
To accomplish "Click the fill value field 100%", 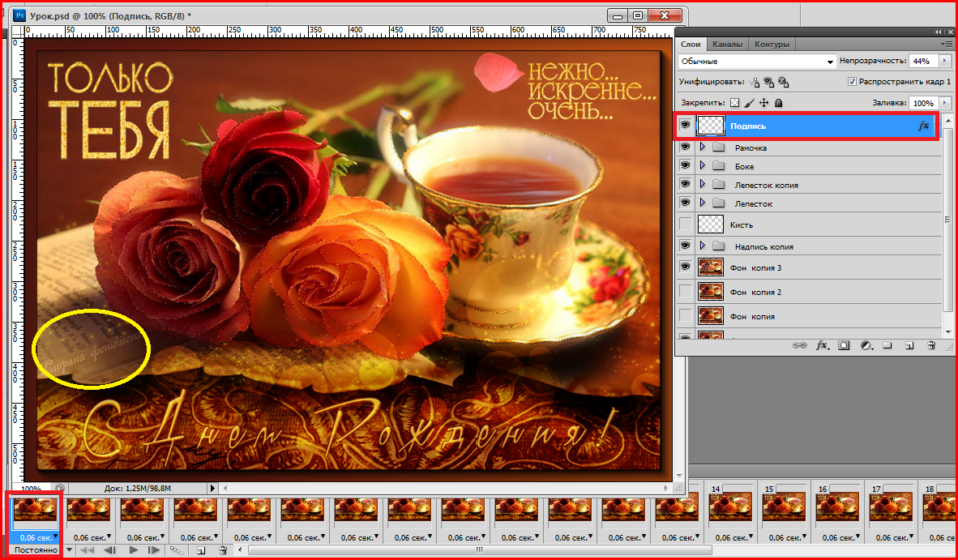I will (x=925, y=103).
